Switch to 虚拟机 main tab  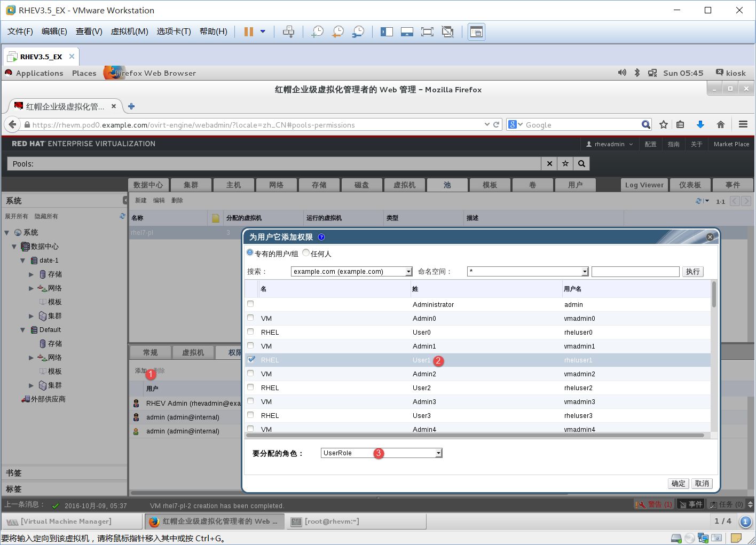click(404, 185)
